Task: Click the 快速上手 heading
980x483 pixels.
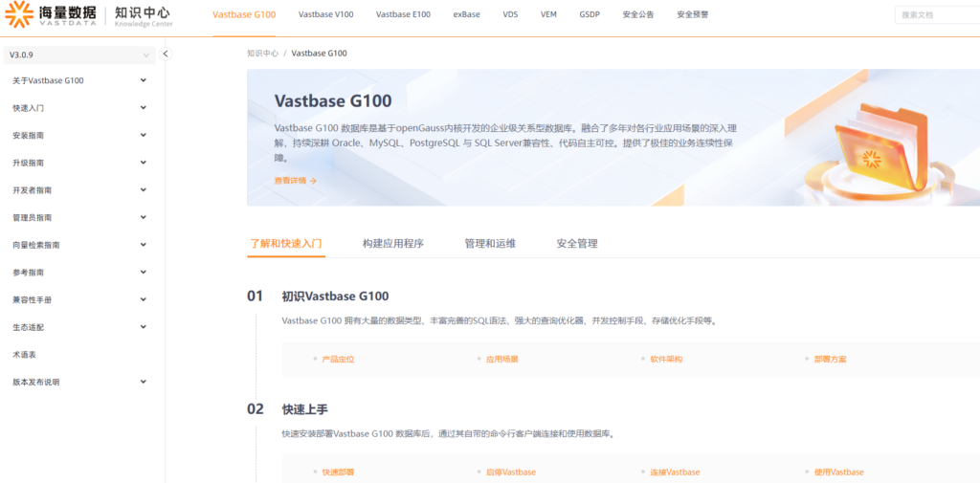Action: 305,410
